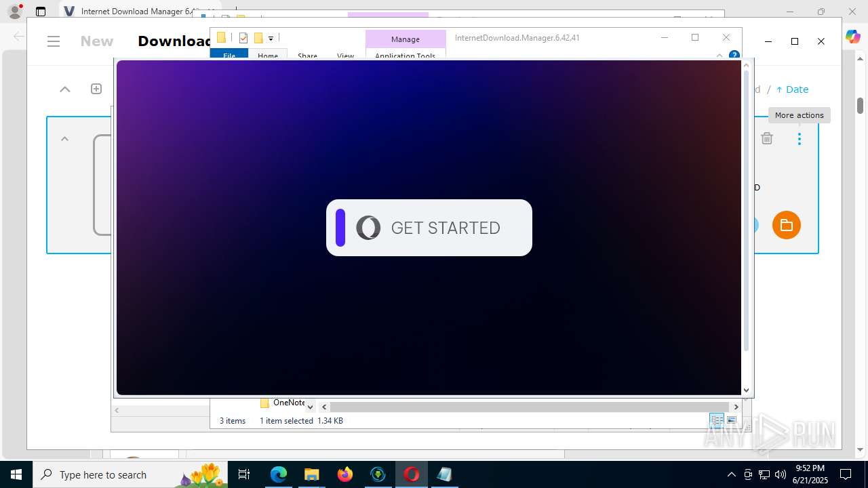Screen dimensions: 868x488
Task: Open the download manager taskbar icon
Action: click(x=378, y=474)
